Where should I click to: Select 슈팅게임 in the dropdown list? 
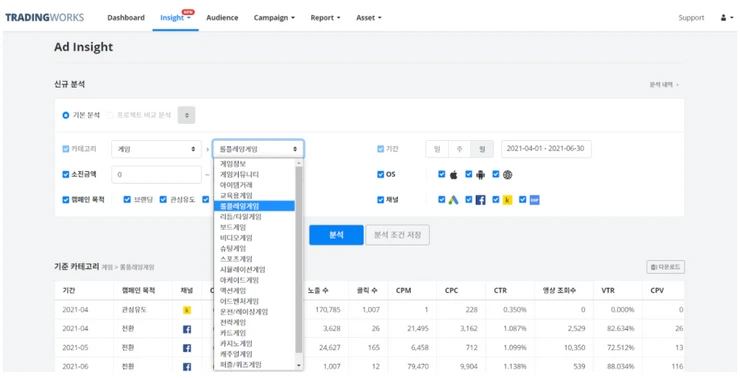tap(254, 248)
